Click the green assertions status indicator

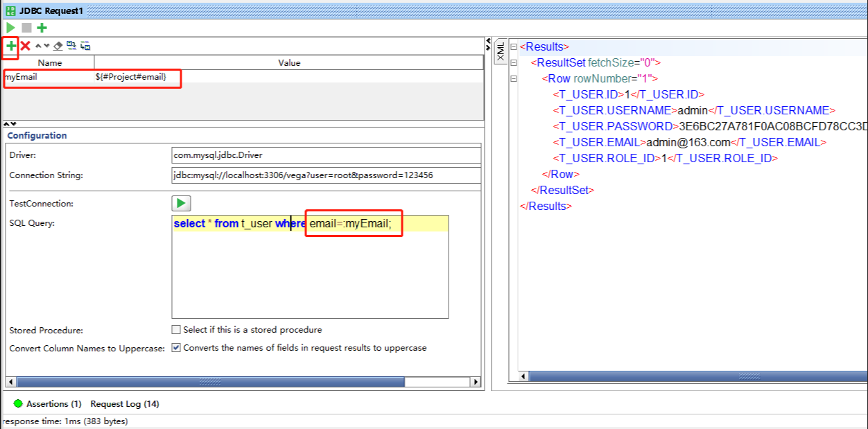tap(18, 403)
